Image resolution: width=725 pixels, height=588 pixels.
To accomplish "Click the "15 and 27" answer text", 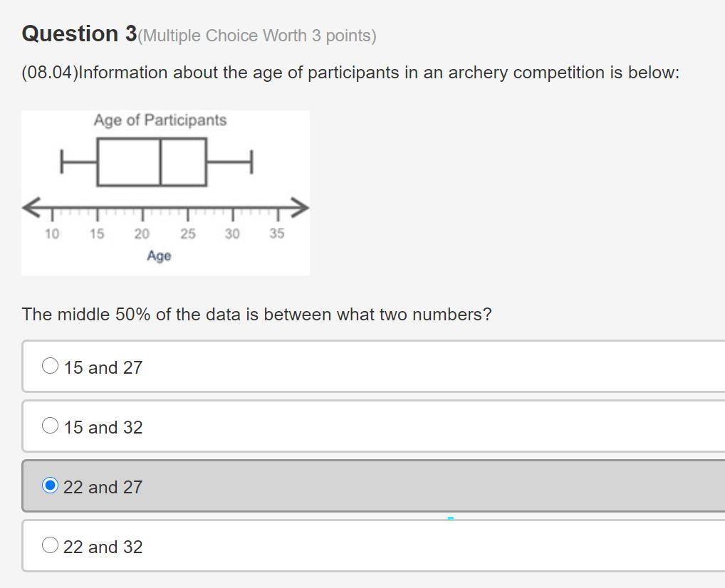I will 103,367.
